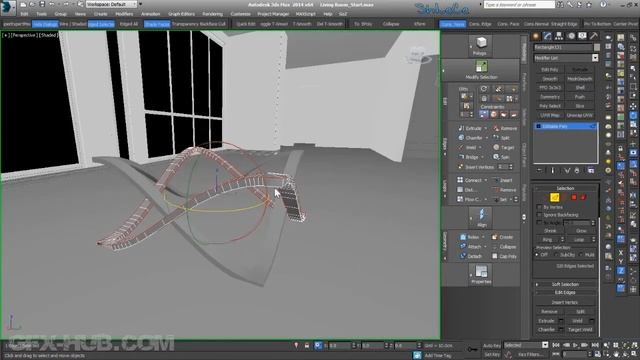The image size is (640, 360).
Task: Collapse the Edit Edges rollout
Action: click(565, 293)
